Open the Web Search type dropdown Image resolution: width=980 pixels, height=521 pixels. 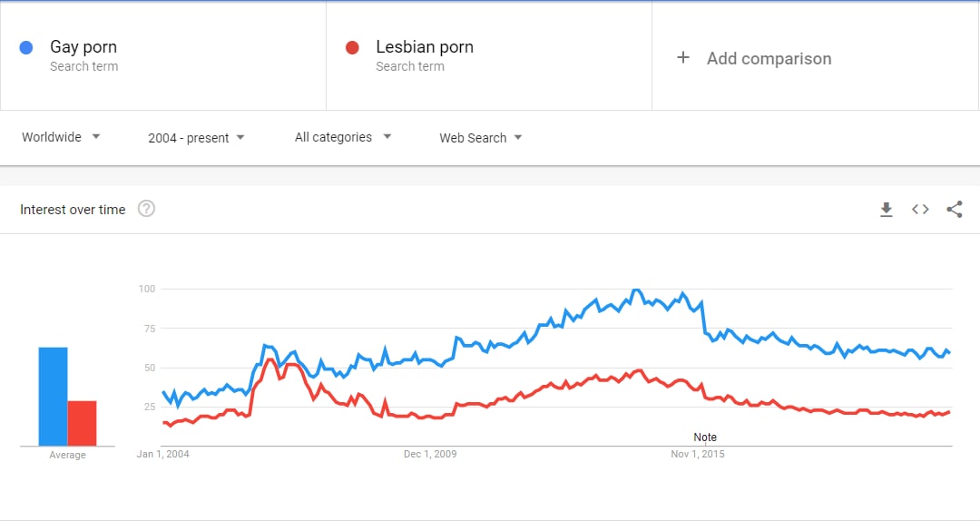[x=481, y=138]
